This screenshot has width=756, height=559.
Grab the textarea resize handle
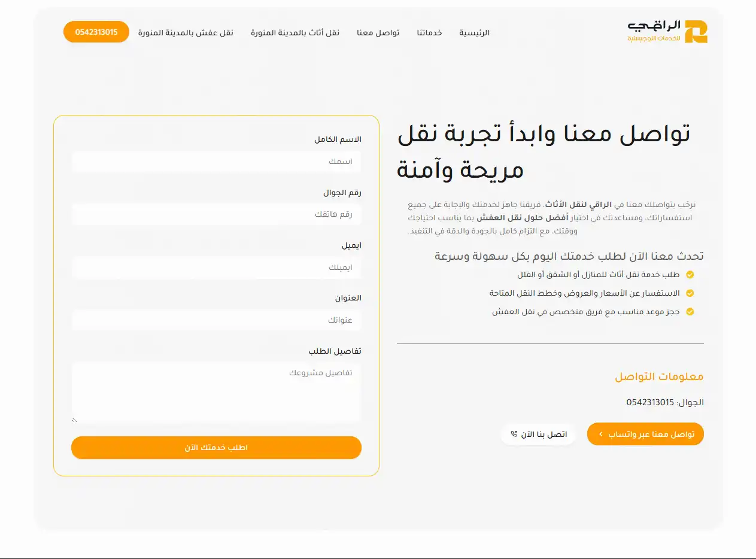click(75, 420)
